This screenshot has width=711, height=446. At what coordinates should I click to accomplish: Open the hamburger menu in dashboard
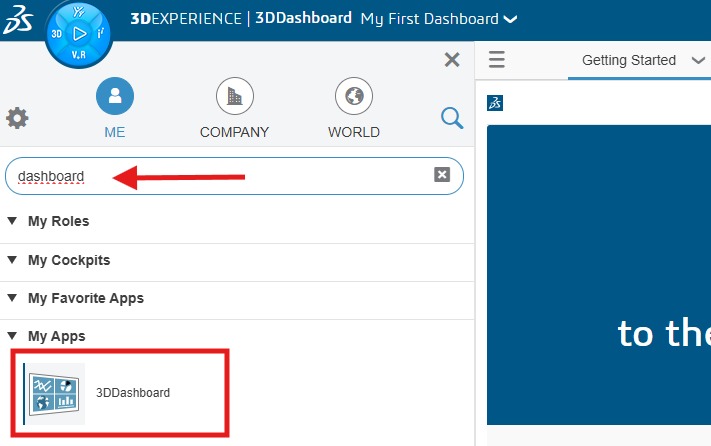click(497, 59)
